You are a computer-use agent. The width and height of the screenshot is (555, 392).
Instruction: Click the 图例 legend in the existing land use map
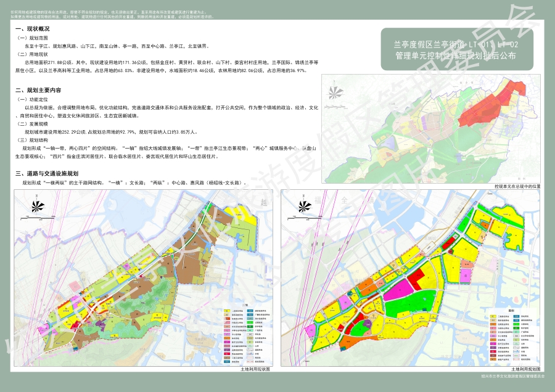(245, 333)
